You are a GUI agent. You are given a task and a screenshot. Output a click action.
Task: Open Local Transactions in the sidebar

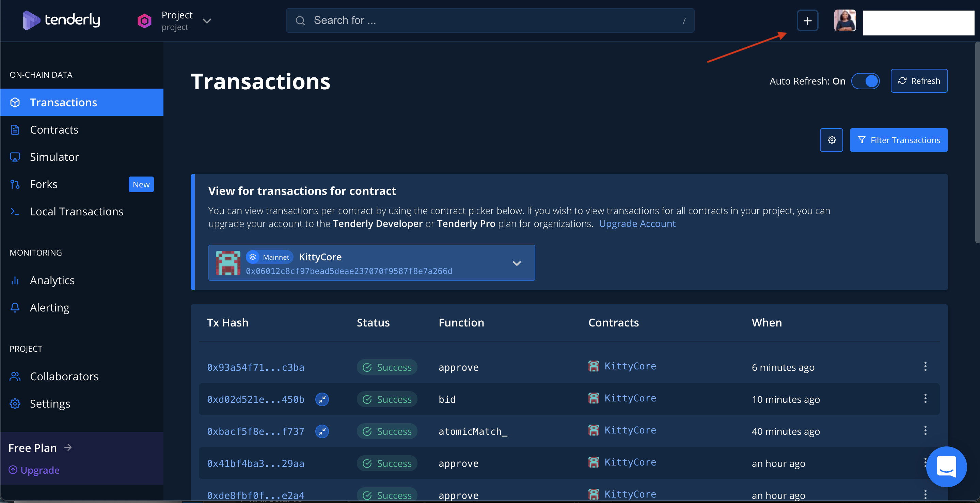[x=82, y=211]
